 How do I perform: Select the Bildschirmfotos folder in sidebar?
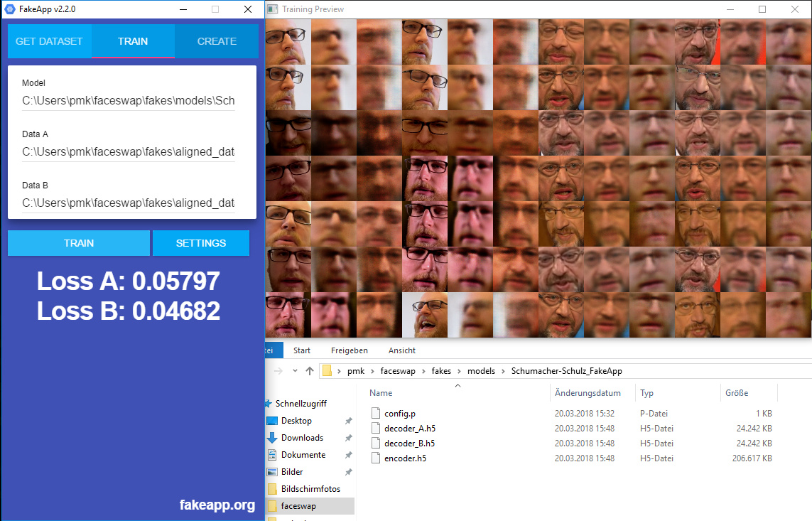pyautogui.click(x=310, y=489)
